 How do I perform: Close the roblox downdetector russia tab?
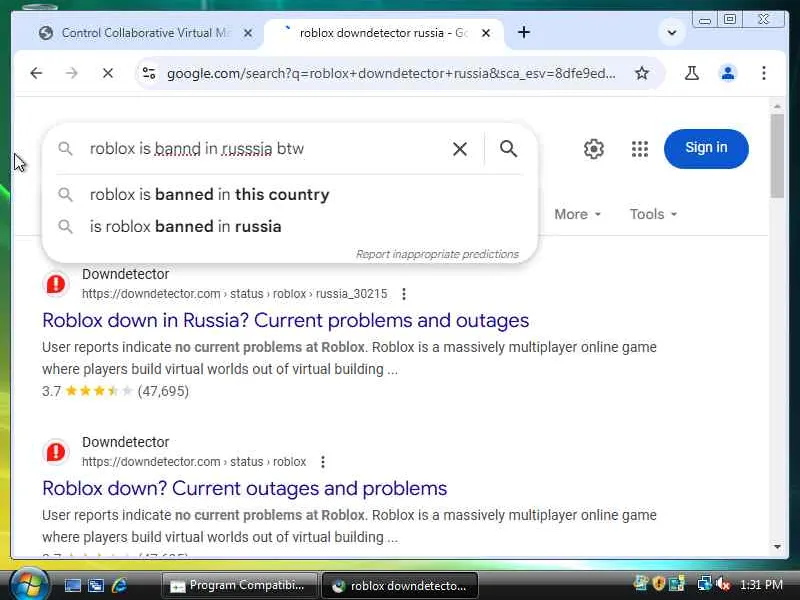tap(486, 33)
